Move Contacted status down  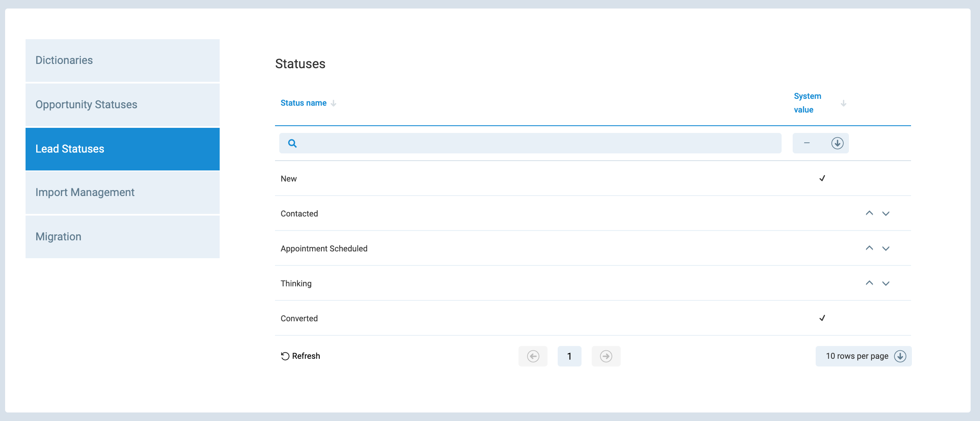886,213
